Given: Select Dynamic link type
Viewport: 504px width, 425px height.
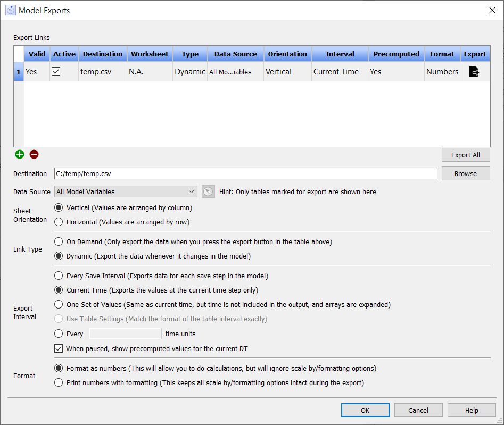Looking at the screenshot, I should (59, 256).
